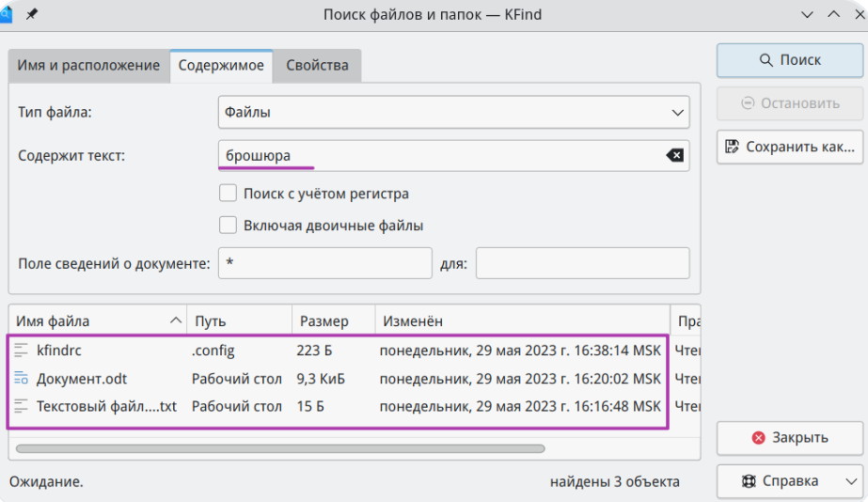Viewport: 868px width, 502px height.
Task: Click the Текстовый файл txt icon
Action: (22, 407)
